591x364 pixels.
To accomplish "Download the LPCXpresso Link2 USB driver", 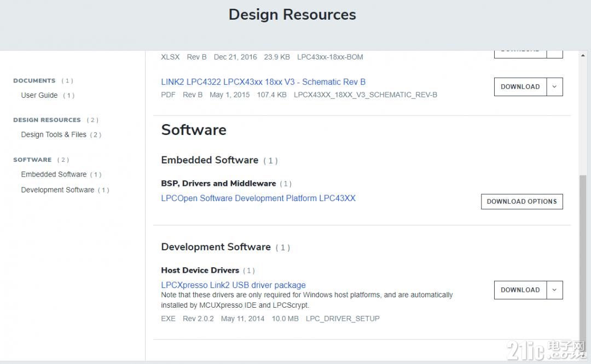I will pos(520,290).
